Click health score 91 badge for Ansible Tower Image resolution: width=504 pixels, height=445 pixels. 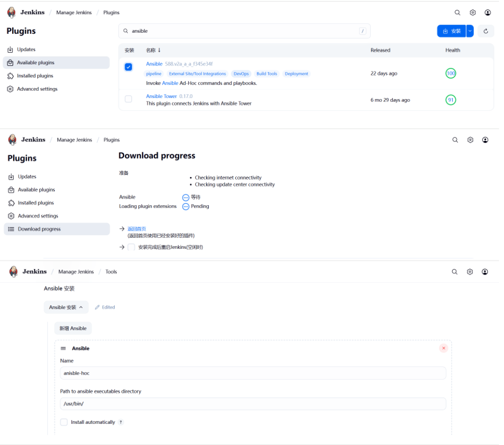click(x=450, y=100)
